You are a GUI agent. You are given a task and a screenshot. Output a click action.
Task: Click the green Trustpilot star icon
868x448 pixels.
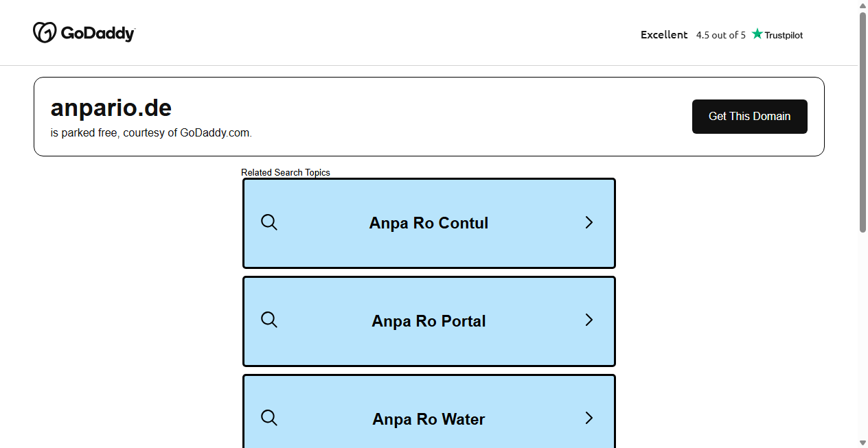[757, 34]
